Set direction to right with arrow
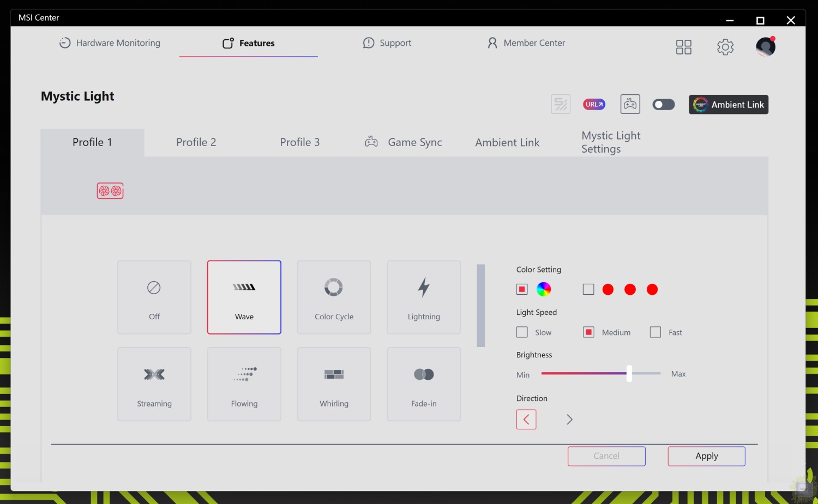 tap(569, 420)
